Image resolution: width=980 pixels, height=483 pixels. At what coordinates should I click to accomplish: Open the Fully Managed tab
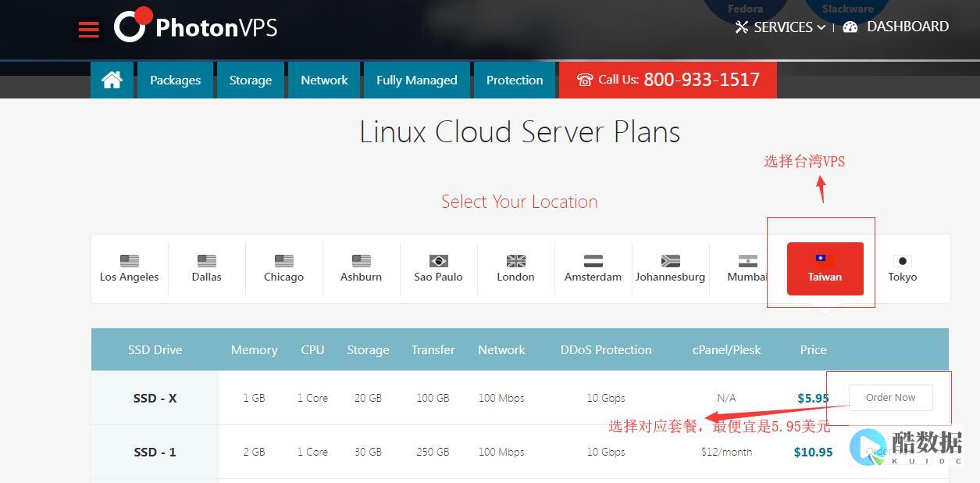(x=417, y=80)
